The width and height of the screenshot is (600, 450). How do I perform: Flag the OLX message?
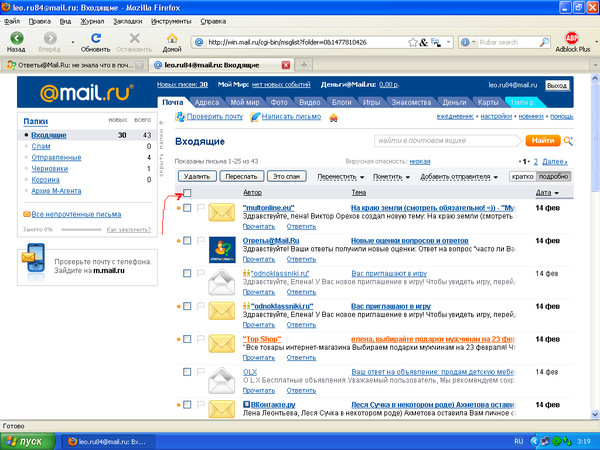click(201, 372)
